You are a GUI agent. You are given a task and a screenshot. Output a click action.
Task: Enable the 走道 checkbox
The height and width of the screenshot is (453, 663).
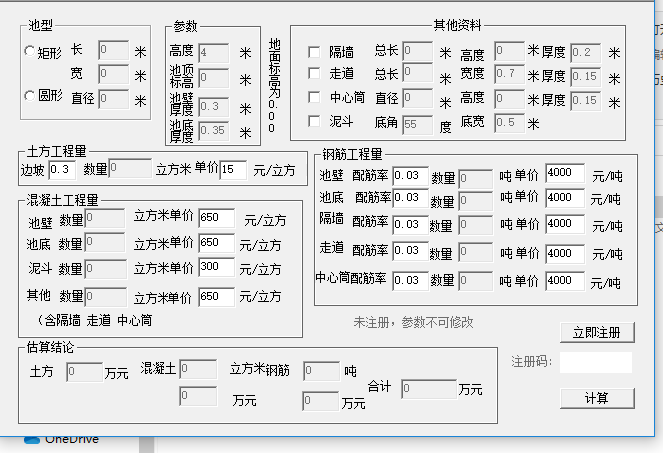[314, 73]
